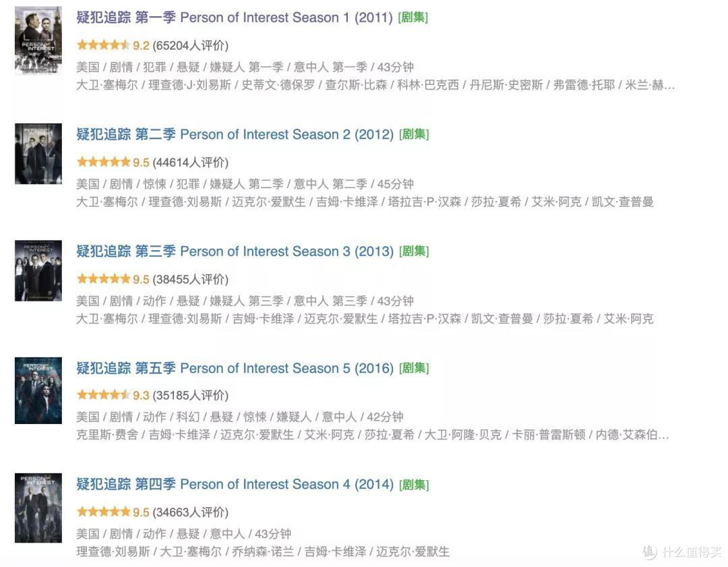Click the star rating icons for Season 1
Screen dimensions: 728x567
tap(103, 45)
